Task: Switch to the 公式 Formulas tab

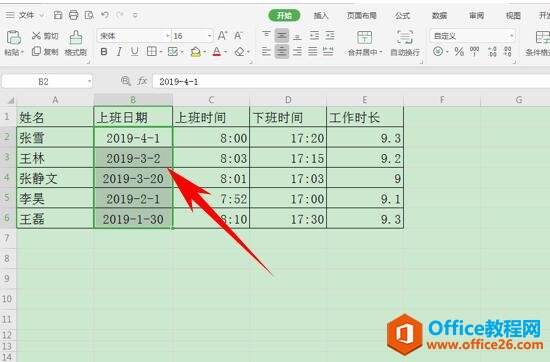Action: tap(403, 15)
